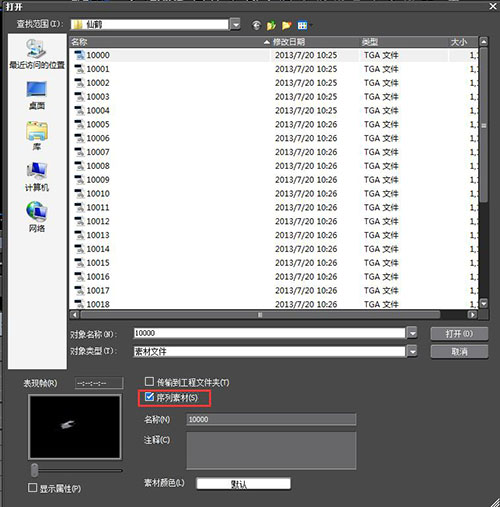Click the 名称(N) field showing 10000
This screenshot has width=500, height=507.
coord(271,419)
